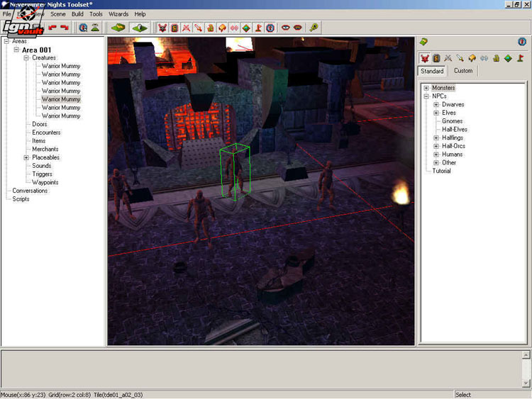Switch to the Custom palette tab
This screenshot has height=399, width=532.
pyautogui.click(x=463, y=71)
